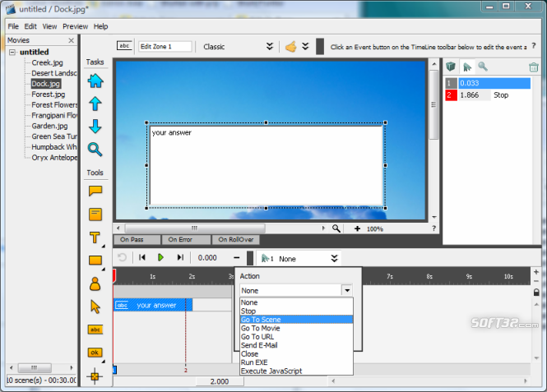Click the blue down arrow task icon

[x=95, y=127]
